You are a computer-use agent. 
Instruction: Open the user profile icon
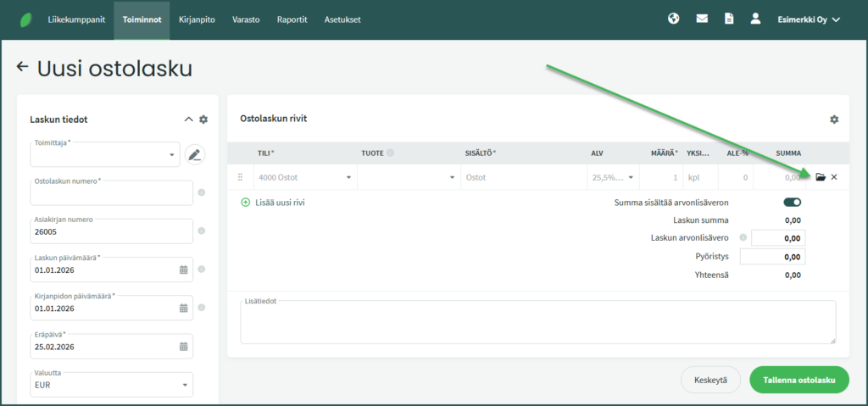pos(755,19)
